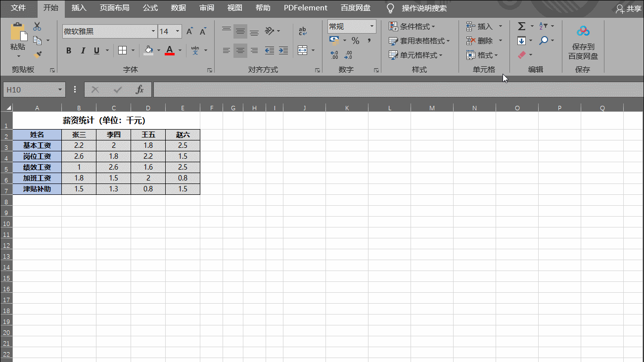
Task: Click the Find and Select magnifier icon
Action: tap(544, 41)
